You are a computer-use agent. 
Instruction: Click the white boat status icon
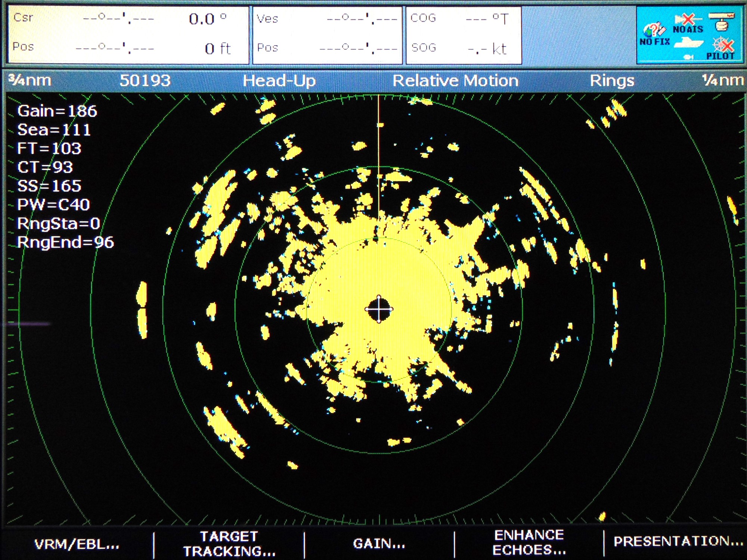pyautogui.click(x=689, y=43)
